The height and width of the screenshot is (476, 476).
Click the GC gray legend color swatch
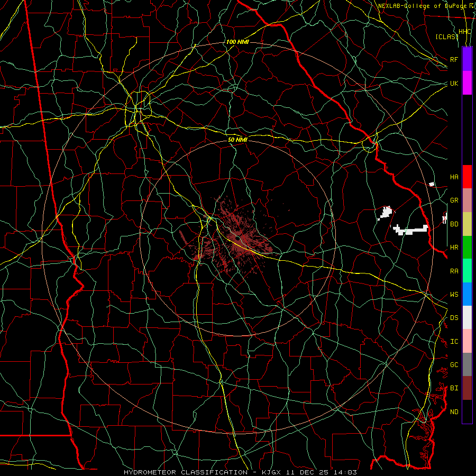pos(467,364)
